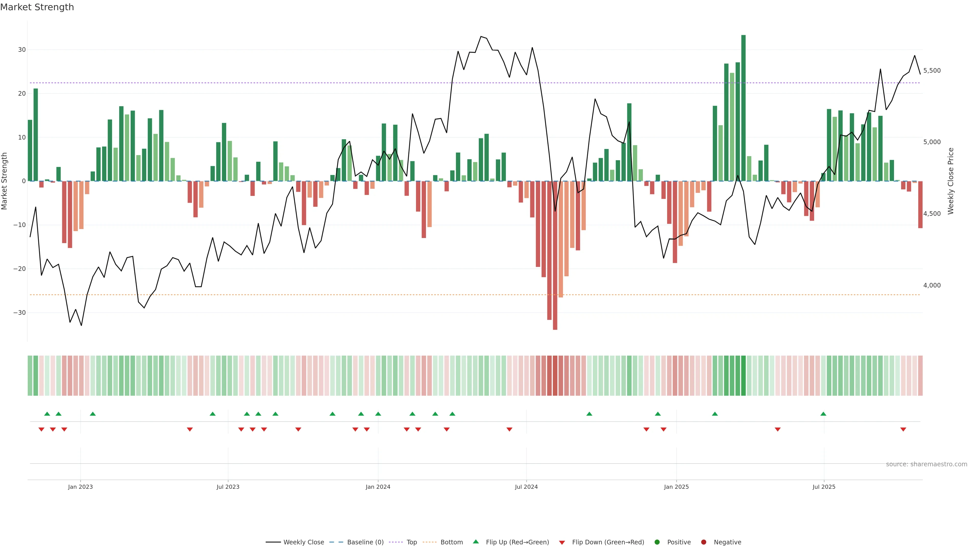
Task: Click first green flip-up triangle marker
Action: point(47,414)
